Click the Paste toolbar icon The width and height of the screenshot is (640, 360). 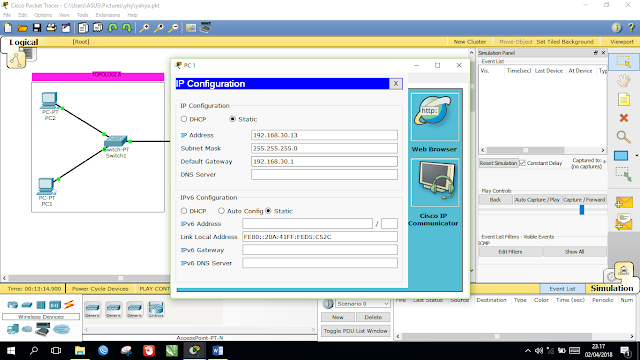coord(98,28)
